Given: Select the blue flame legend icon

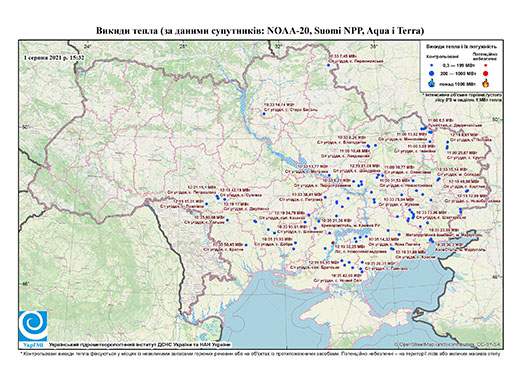Looking at the screenshot, I should [432, 83].
